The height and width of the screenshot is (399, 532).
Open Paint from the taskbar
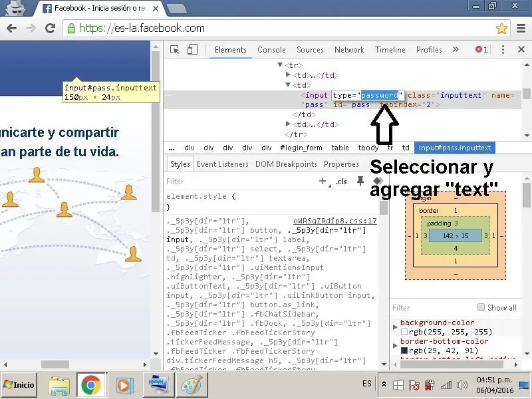tap(192, 385)
